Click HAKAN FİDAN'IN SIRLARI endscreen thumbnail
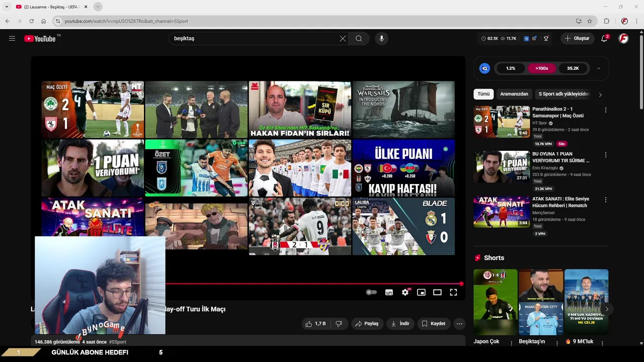Image resolution: width=644 pixels, height=362 pixels. (x=300, y=110)
